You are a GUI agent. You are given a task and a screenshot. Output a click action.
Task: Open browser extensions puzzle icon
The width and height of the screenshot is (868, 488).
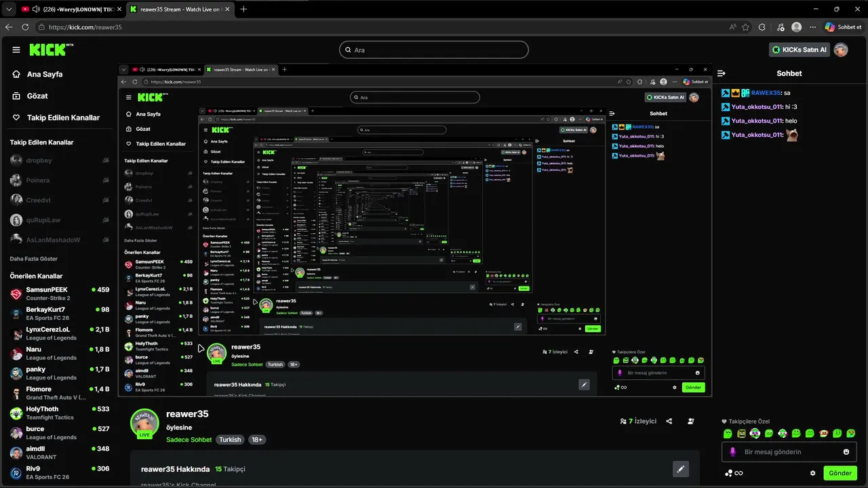(x=762, y=27)
